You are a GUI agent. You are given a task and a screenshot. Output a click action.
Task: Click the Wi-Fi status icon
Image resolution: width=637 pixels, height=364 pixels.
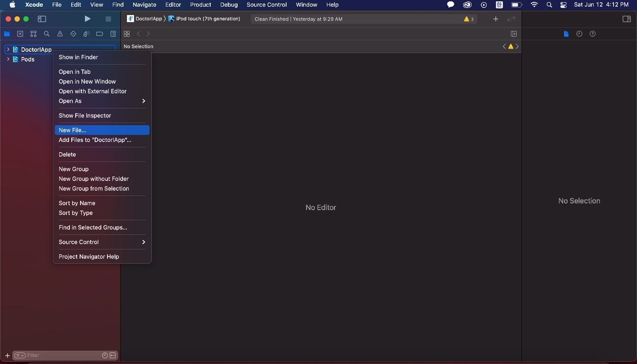(x=534, y=5)
